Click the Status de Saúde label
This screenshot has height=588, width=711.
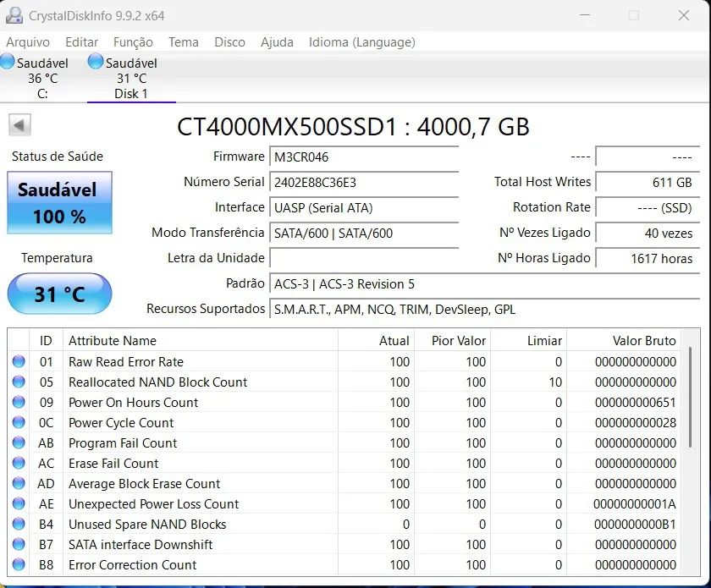coord(58,157)
